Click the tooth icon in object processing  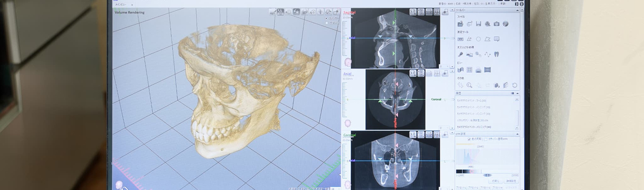coord(496,54)
